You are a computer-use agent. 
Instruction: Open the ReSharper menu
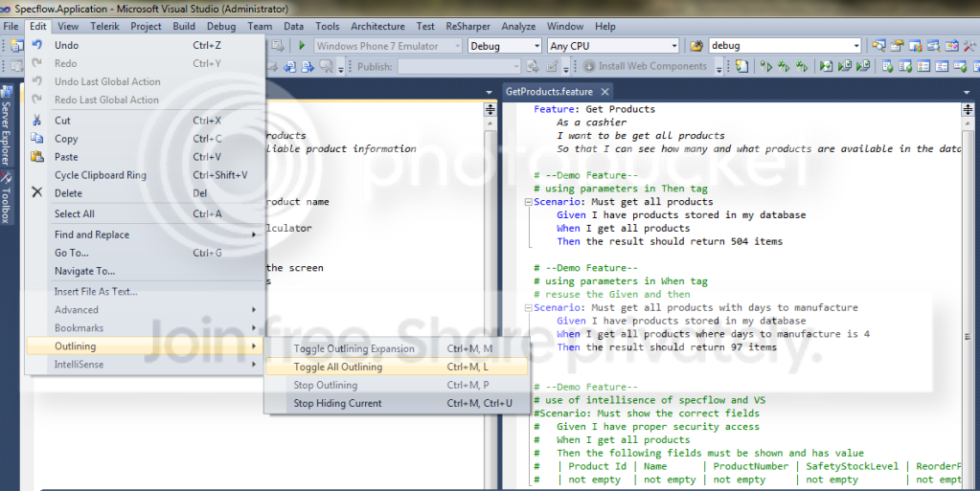(467, 26)
